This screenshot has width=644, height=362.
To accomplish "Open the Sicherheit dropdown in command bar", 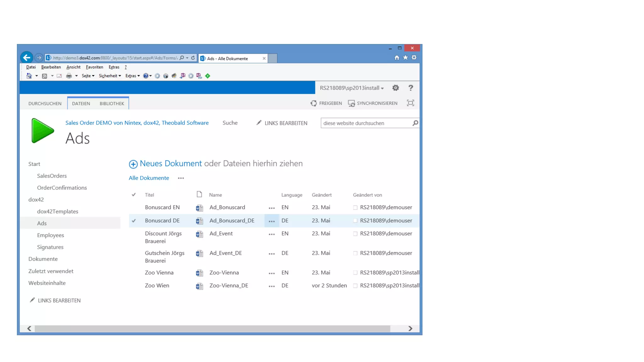I will pyautogui.click(x=110, y=76).
